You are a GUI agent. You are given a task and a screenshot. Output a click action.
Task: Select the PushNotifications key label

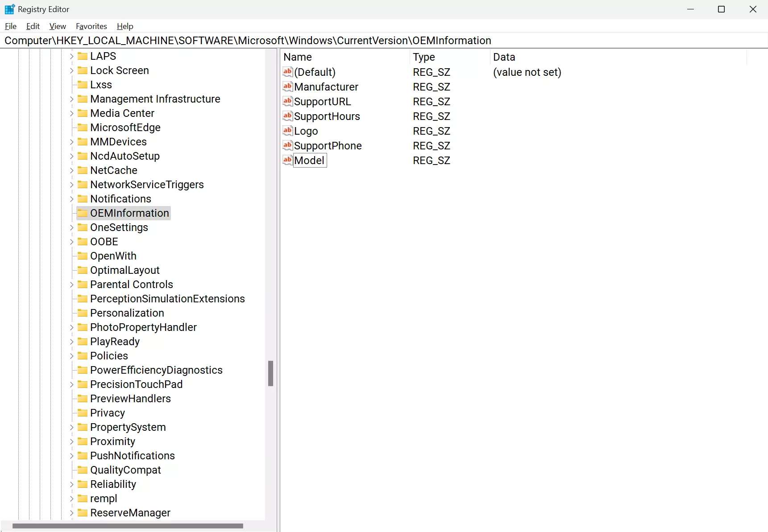point(133,456)
